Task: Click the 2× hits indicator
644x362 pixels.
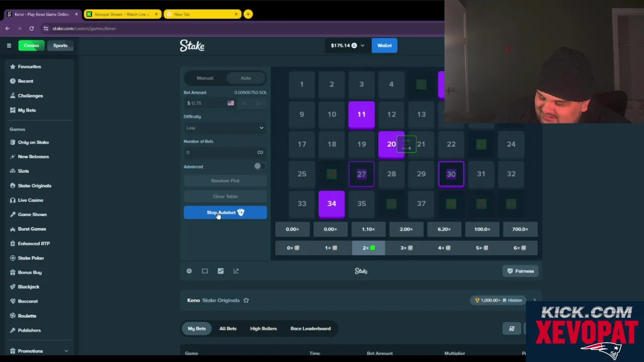Action: click(368, 248)
